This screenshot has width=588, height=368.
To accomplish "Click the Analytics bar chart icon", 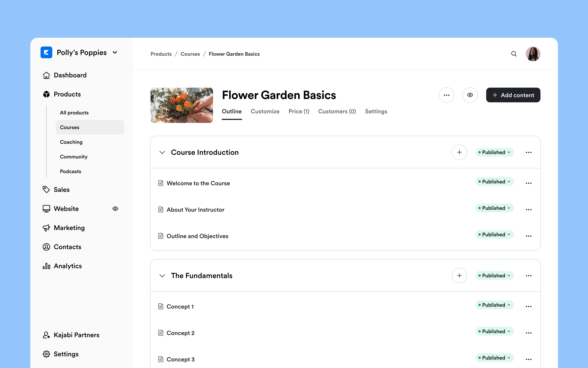I will (46, 266).
